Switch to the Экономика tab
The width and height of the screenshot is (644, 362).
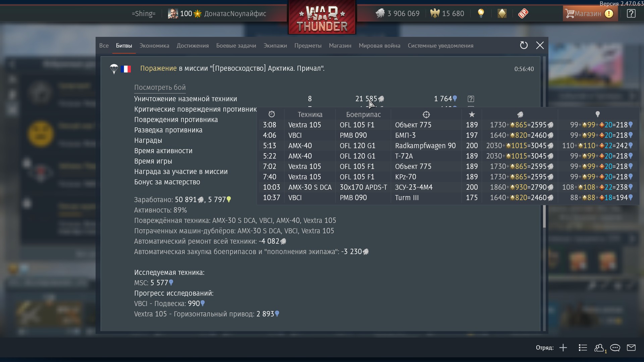[154, 46]
